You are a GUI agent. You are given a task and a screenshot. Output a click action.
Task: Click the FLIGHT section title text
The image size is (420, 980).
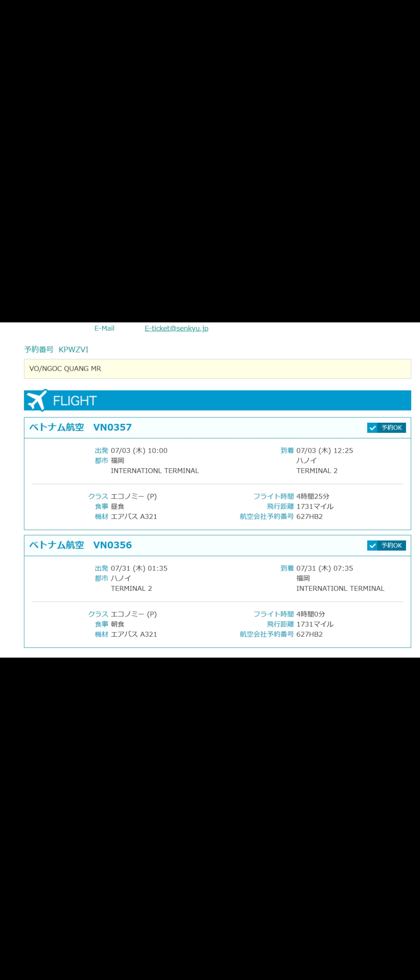pos(75,401)
